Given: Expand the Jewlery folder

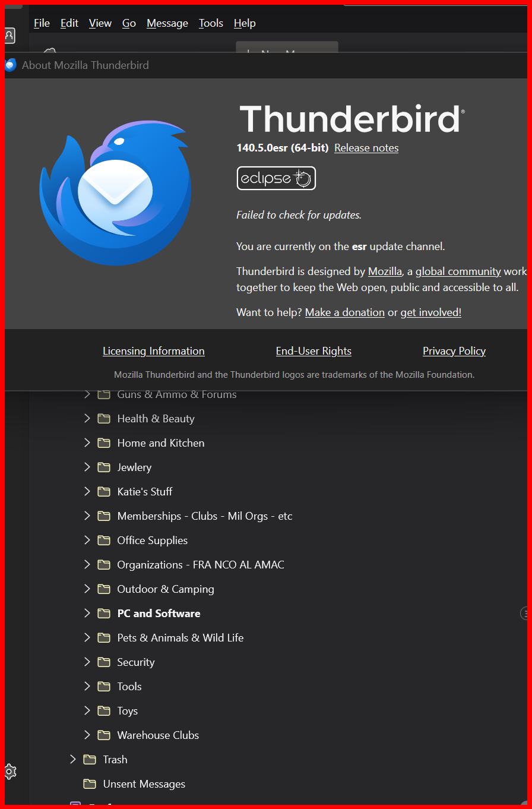Looking at the screenshot, I should pos(87,467).
